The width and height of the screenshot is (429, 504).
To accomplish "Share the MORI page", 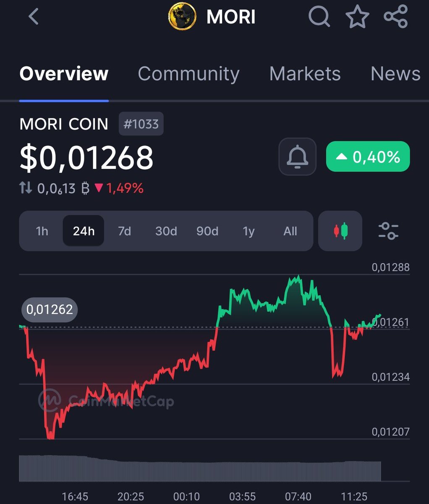I will [396, 17].
